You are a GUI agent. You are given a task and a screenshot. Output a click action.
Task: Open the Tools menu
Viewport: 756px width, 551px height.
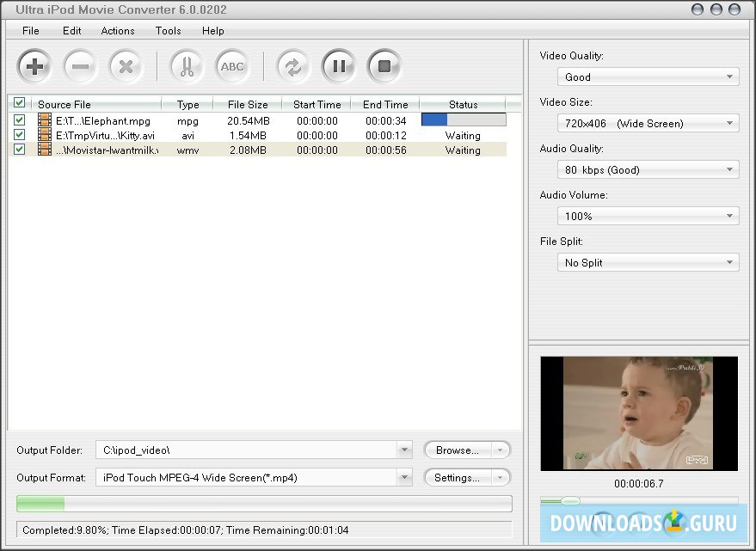click(x=169, y=31)
